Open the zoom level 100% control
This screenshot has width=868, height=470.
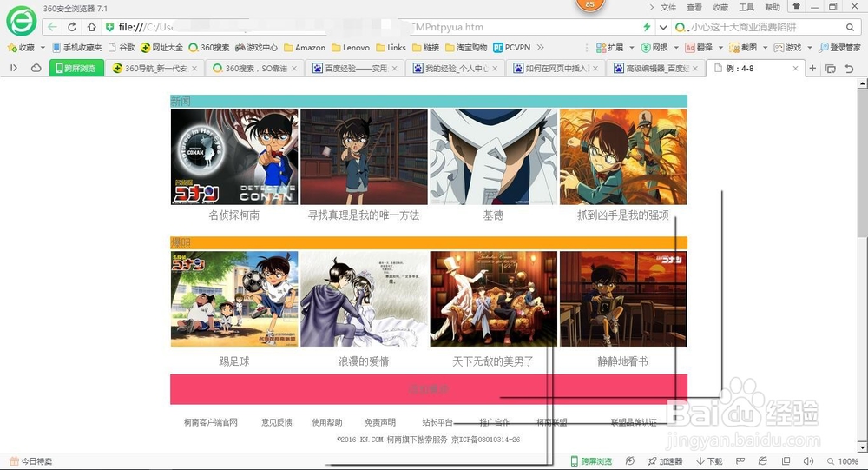pyautogui.click(x=843, y=461)
